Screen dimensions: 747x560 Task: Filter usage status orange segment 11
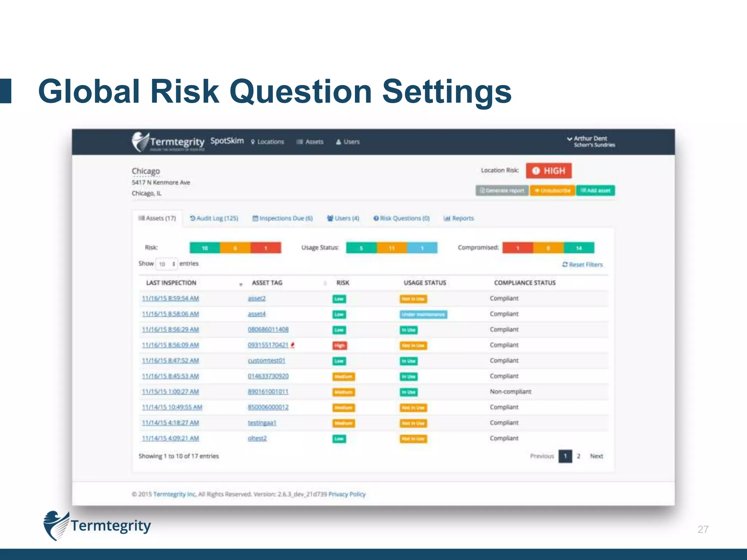pyautogui.click(x=392, y=248)
